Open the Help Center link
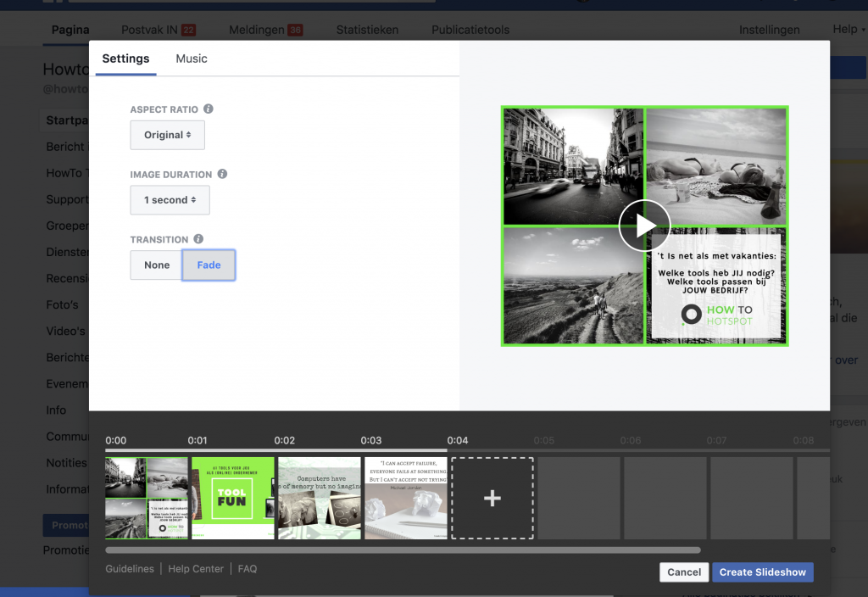This screenshot has height=597, width=868. point(196,569)
